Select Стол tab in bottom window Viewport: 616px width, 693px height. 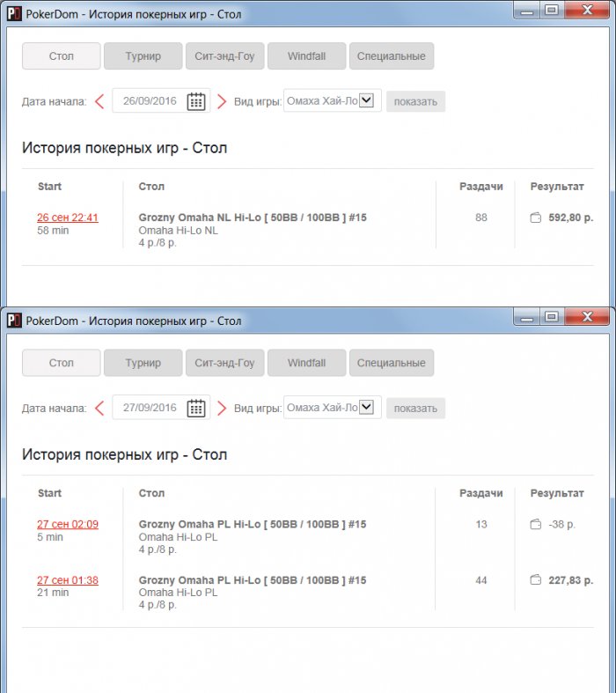(62, 363)
